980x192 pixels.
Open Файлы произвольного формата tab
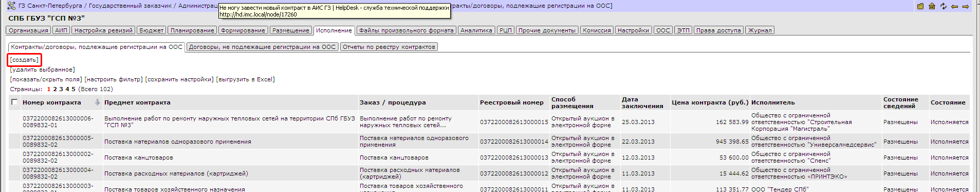[406, 30]
